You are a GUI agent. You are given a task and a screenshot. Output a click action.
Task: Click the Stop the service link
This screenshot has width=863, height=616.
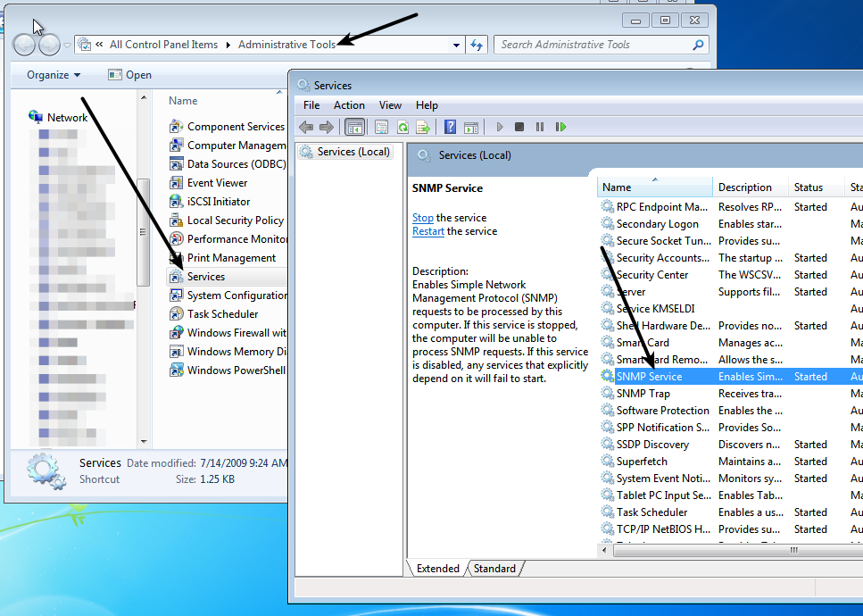coord(423,218)
